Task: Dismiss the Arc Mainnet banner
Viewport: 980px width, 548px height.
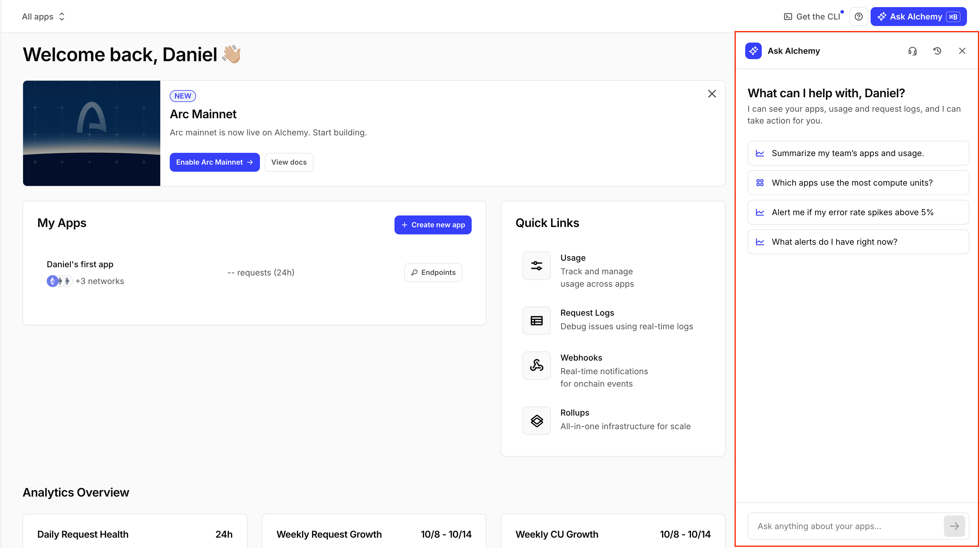Action: [712, 94]
